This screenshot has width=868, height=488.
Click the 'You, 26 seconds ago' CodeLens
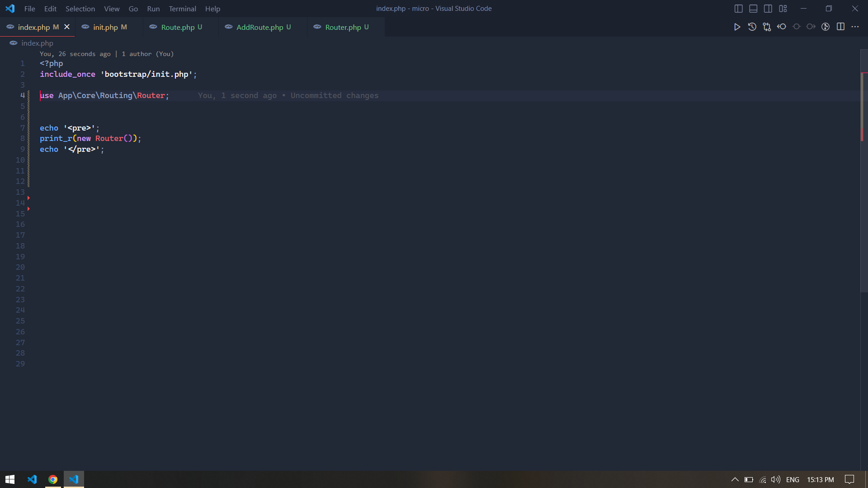click(x=75, y=54)
